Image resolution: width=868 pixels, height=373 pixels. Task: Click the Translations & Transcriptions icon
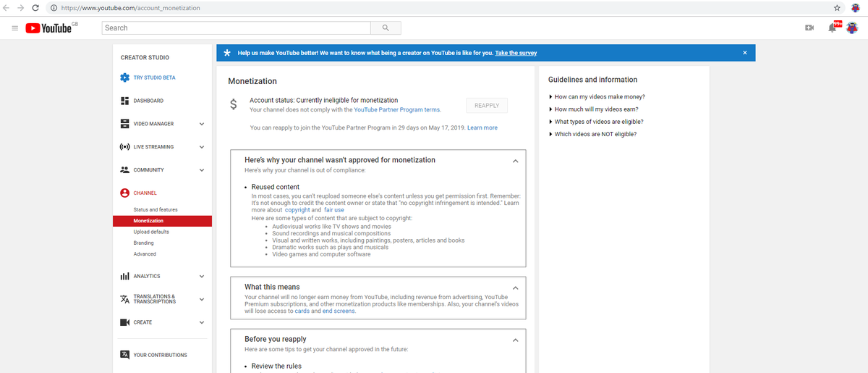click(124, 299)
